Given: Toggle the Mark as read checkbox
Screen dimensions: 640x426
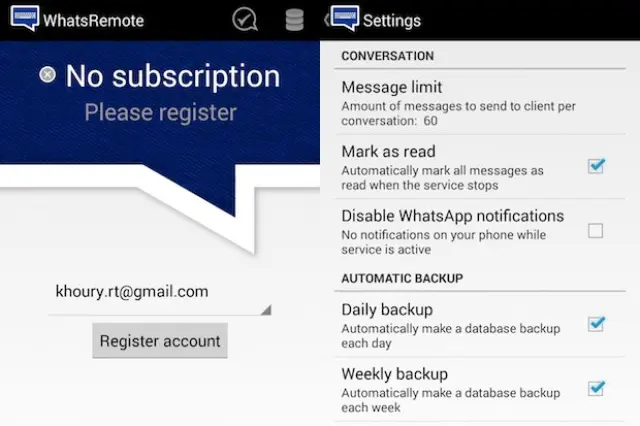Looking at the screenshot, I should pyautogui.click(x=596, y=166).
